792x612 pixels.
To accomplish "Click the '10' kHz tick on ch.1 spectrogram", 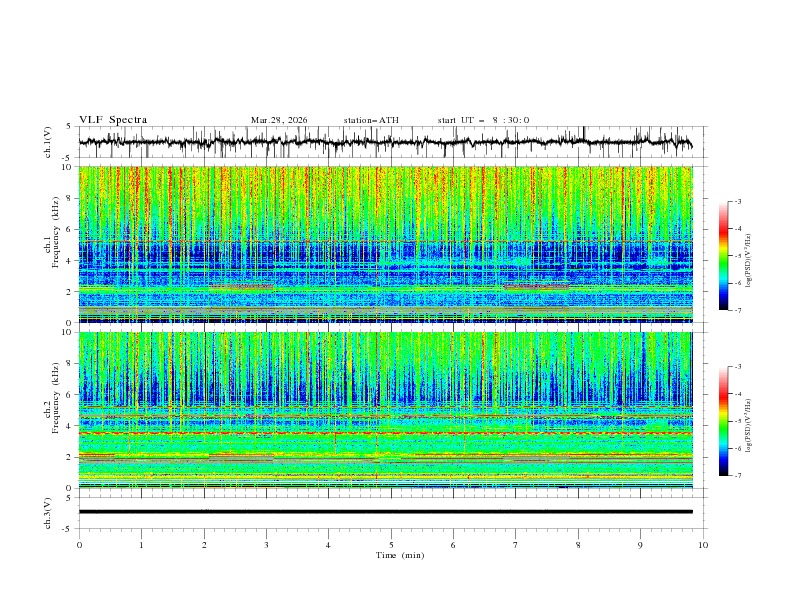I will click(68, 167).
